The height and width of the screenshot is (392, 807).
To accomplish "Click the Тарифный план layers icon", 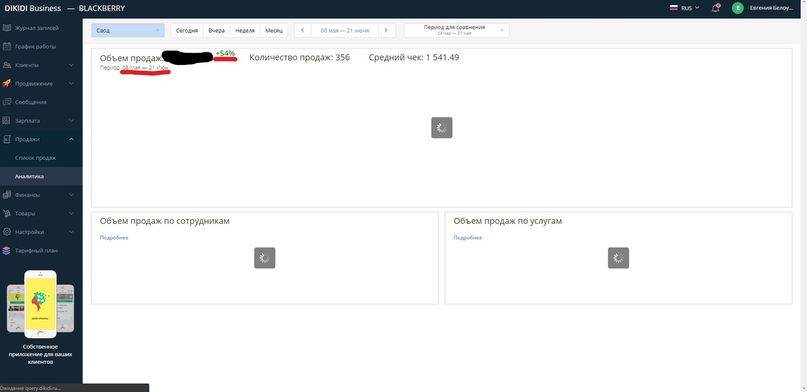I will tap(6, 251).
